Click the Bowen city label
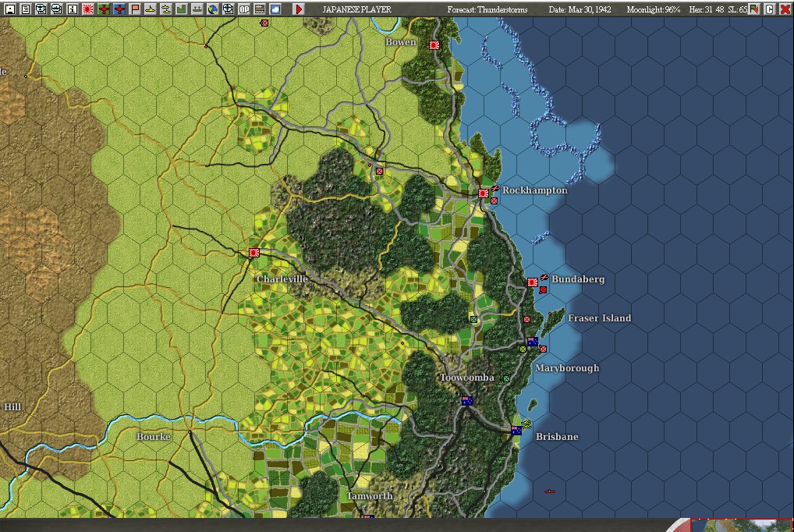Viewport: 794px width, 532px height. coord(401,42)
